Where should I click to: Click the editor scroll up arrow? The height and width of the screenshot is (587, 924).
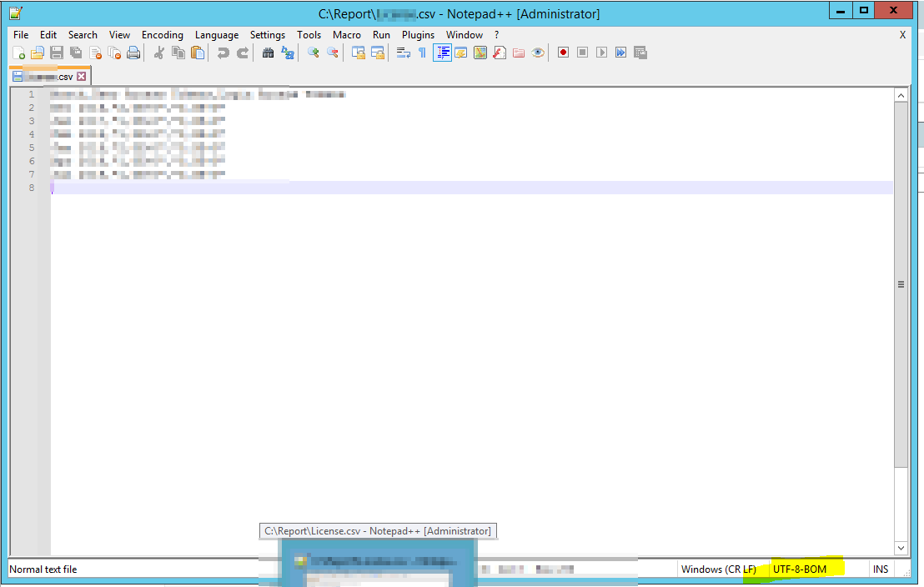coord(901,95)
